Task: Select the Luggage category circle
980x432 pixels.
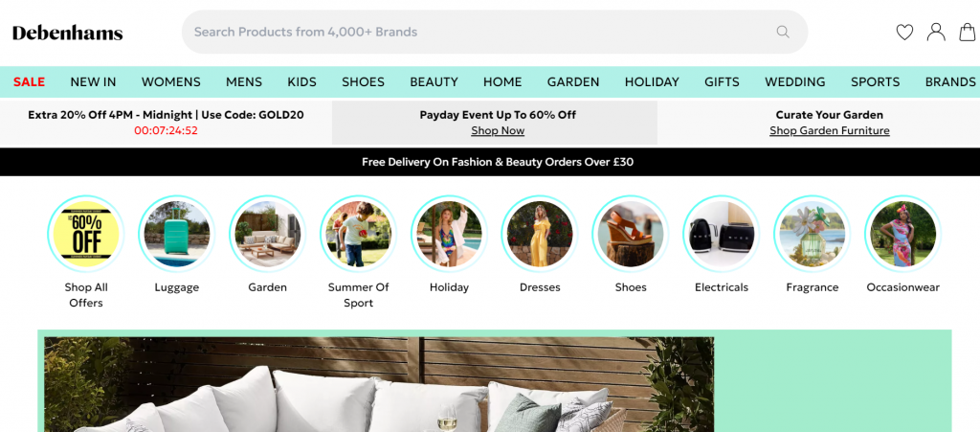Action: point(177,234)
